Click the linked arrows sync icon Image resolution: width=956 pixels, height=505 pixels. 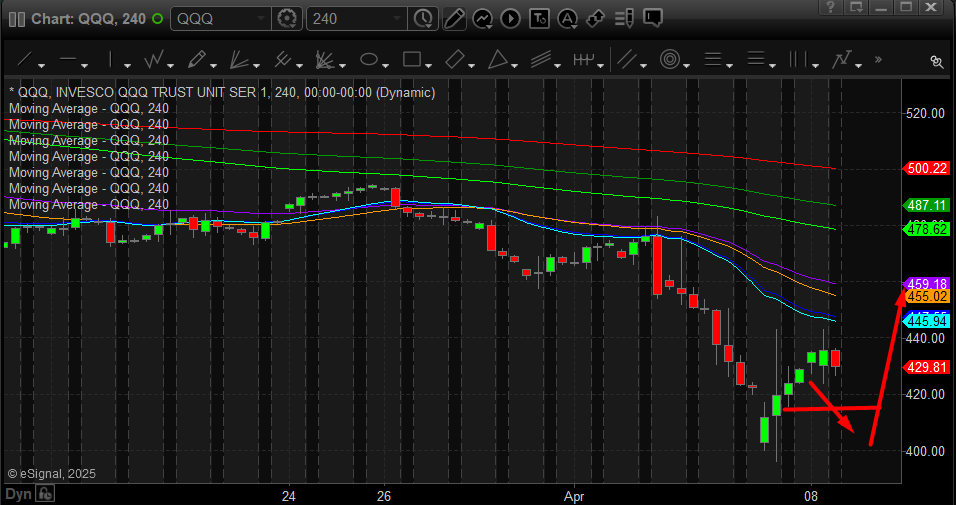point(596,18)
